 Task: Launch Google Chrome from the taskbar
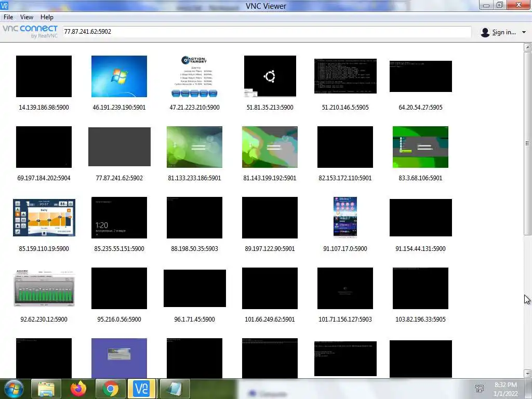pos(111,389)
